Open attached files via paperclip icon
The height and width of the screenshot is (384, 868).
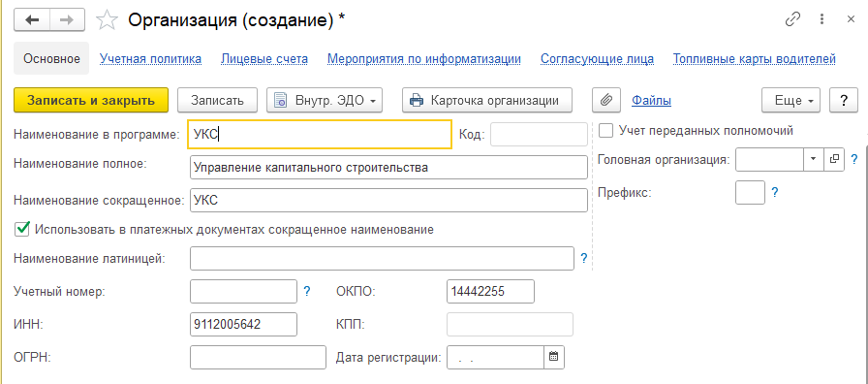point(606,100)
